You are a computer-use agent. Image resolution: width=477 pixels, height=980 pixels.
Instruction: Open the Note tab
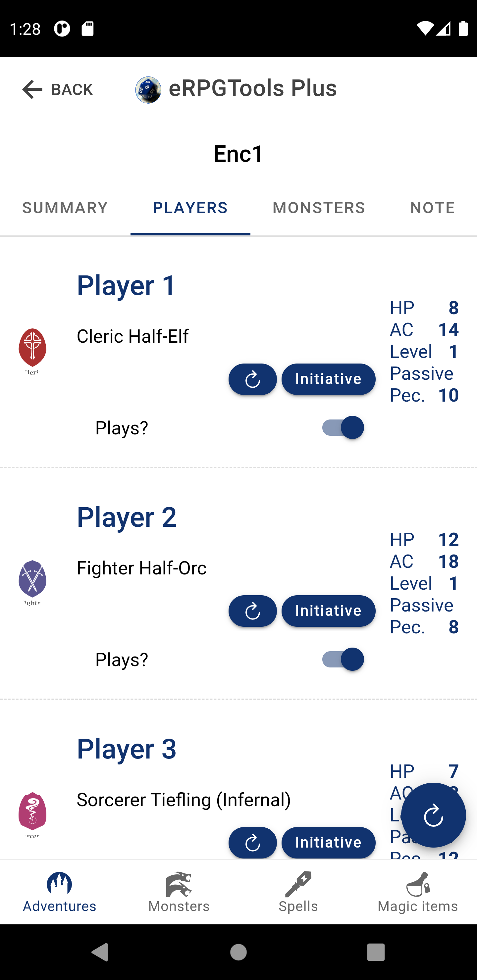pyautogui.click(x=433, y=208)
